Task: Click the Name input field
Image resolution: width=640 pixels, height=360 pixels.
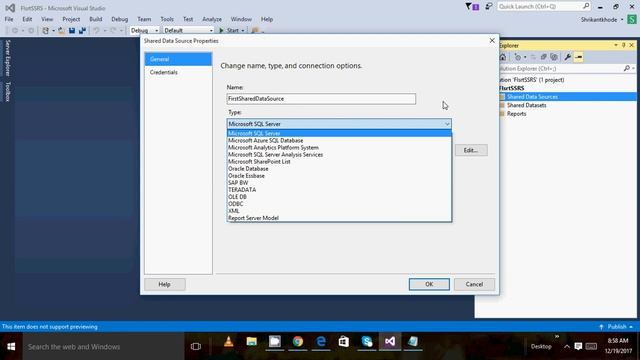Action: 321,99
